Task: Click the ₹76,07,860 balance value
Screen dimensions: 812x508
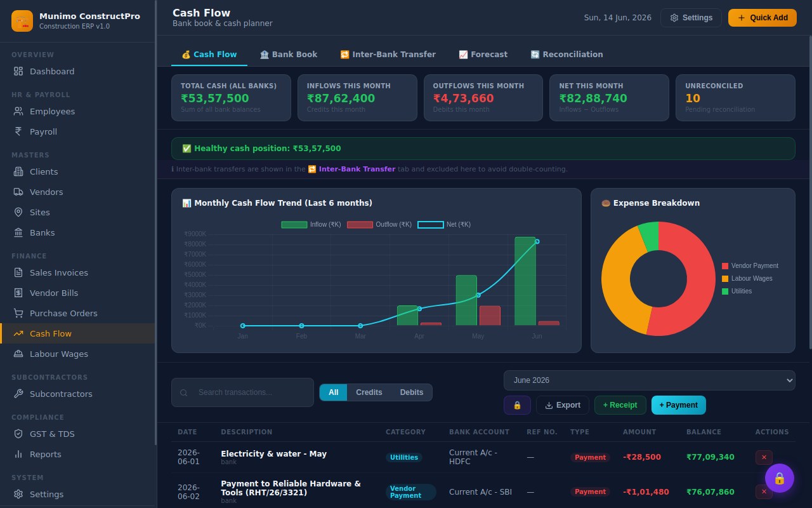Action: click(x=710, y=492)
